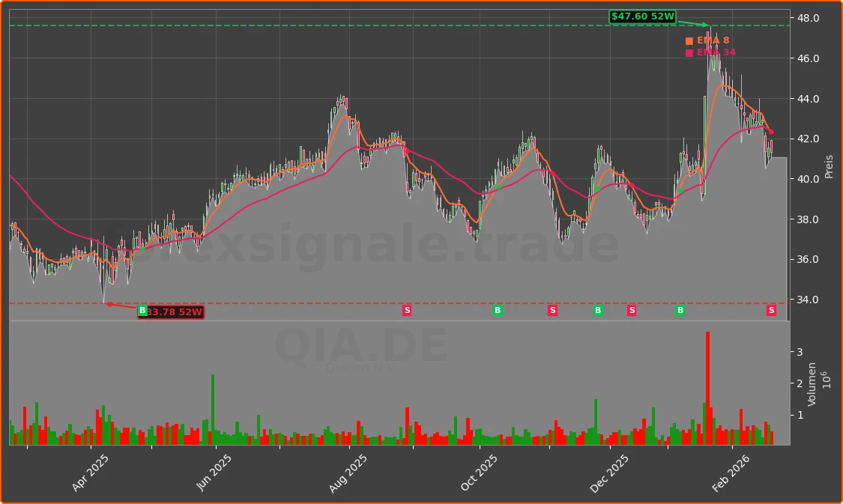Click the Preis axis label
843x504 pixels.
pos(828,166)
